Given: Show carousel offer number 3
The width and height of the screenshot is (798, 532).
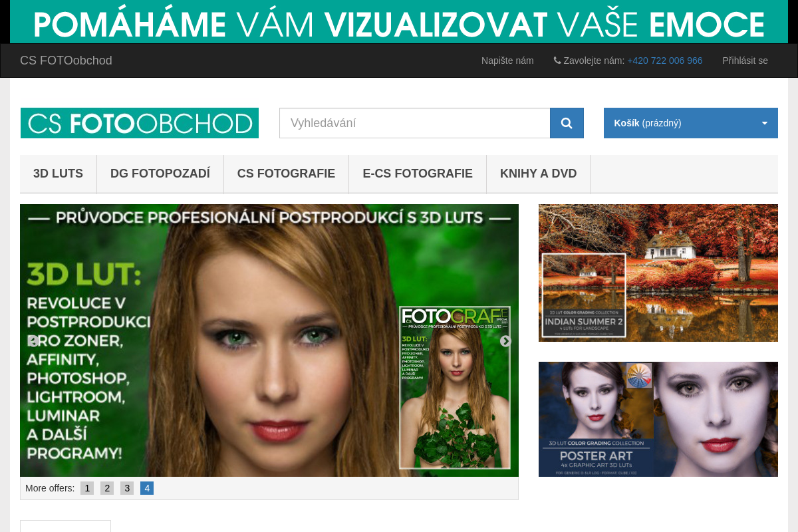Looking at the screenshot, I should click(x=127, y=488).
